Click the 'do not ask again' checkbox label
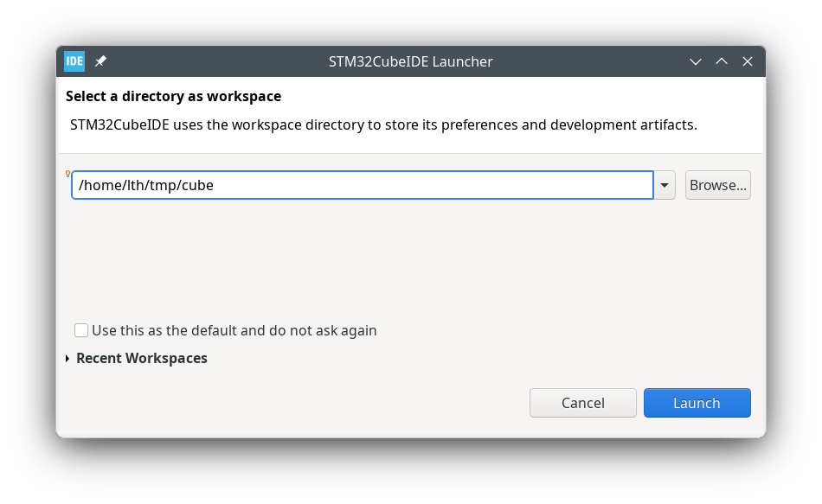The image size is (822, 504). point(234,330)
